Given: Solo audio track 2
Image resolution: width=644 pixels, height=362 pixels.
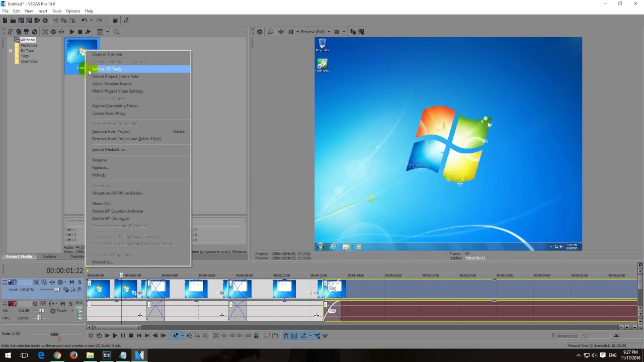Looking at the screenshot, I should pos(70,304).
